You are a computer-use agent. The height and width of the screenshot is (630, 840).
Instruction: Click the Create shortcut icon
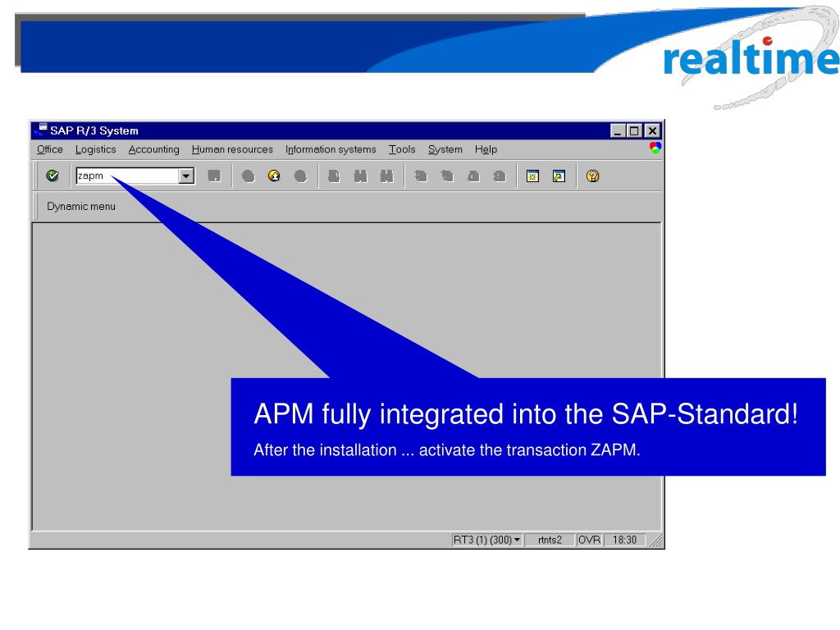(559, 176)
